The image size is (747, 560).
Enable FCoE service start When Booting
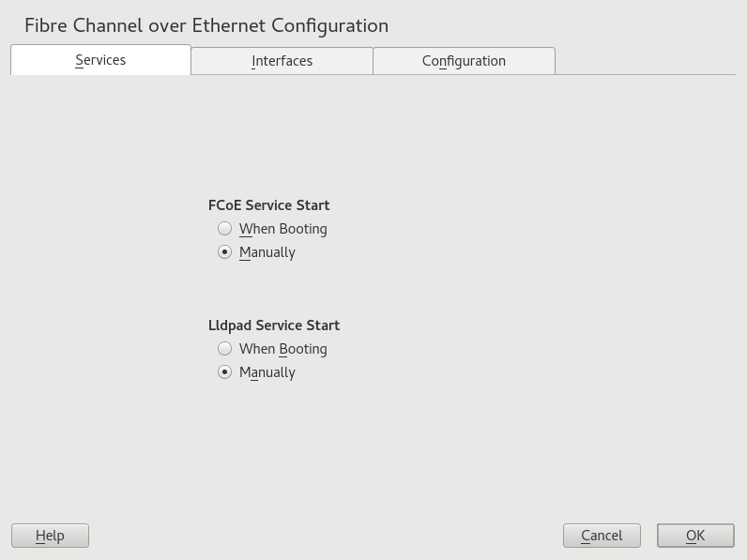[x=225, y=229]
